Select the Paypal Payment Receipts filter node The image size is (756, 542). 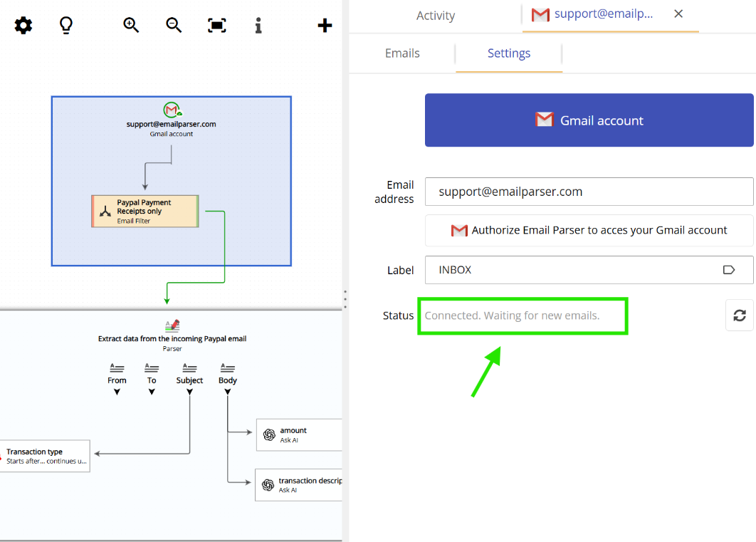145,211
